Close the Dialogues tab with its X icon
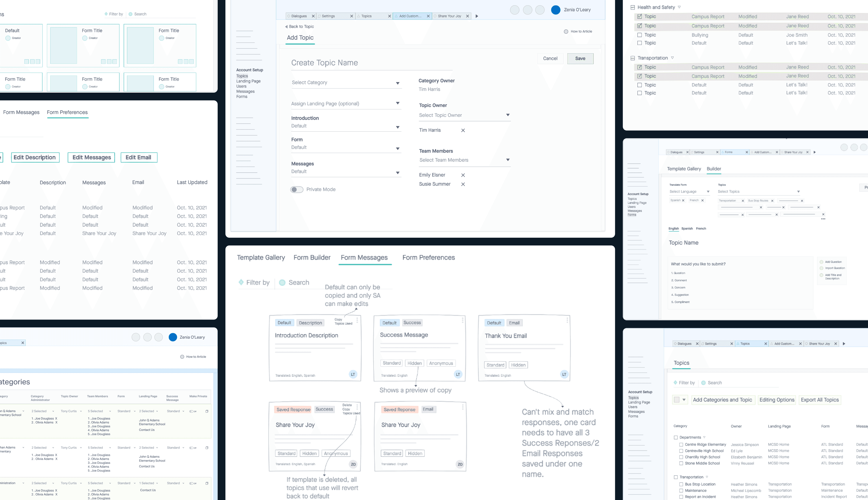This screenshot has height=500, width=868. pyautogui.click(x=313, y=16)
